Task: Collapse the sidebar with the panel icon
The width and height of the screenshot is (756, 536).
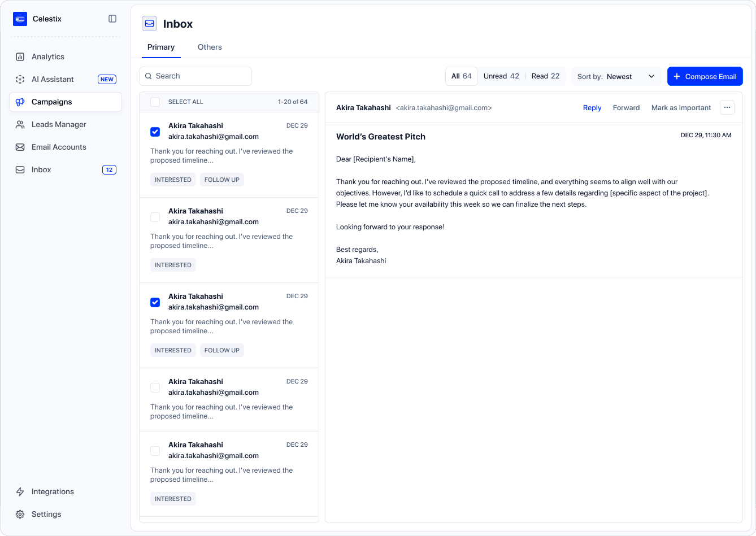Action: coord(112,19)
